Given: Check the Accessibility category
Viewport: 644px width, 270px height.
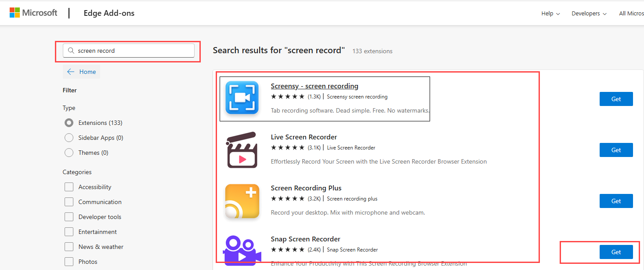Looking at the screenshot, I should click(69, 187).
